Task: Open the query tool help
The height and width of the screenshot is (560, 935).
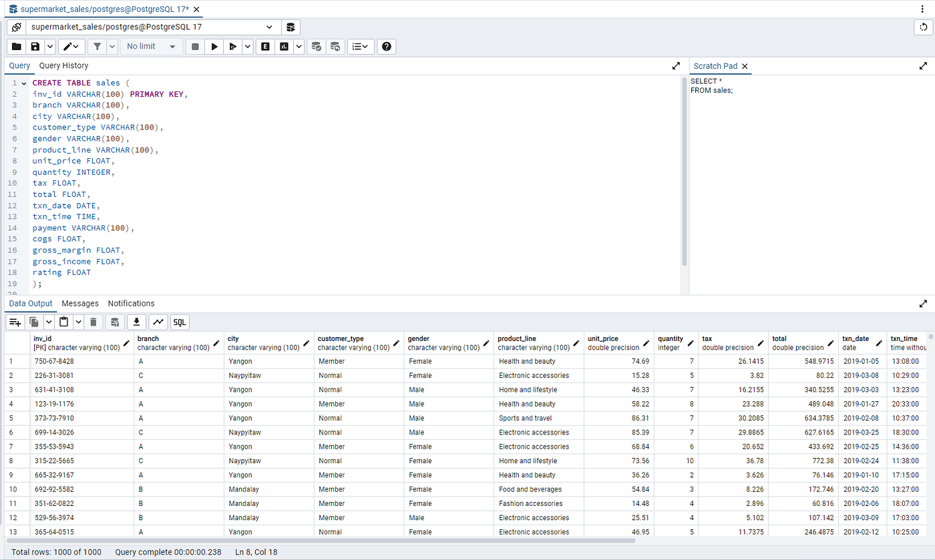Action: (x=387, y=47)
